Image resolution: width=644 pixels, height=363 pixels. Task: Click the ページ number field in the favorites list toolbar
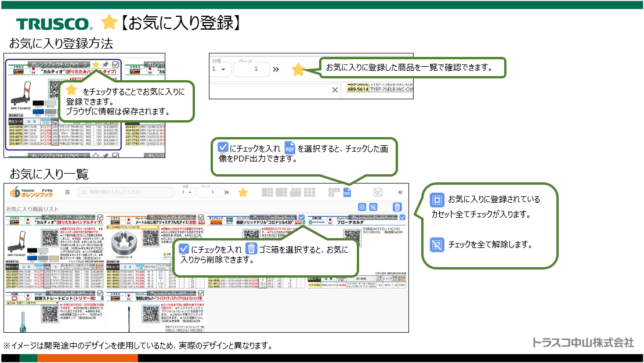210,192
